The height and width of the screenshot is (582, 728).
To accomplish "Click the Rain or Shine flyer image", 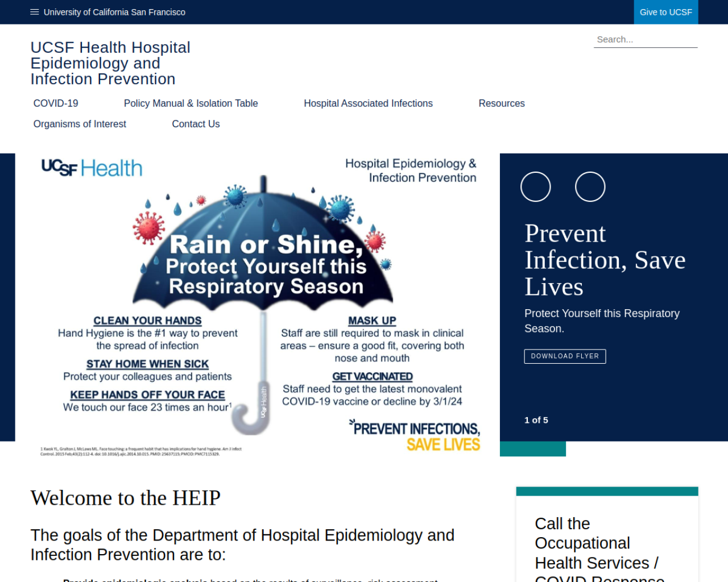I will point(258,305).
